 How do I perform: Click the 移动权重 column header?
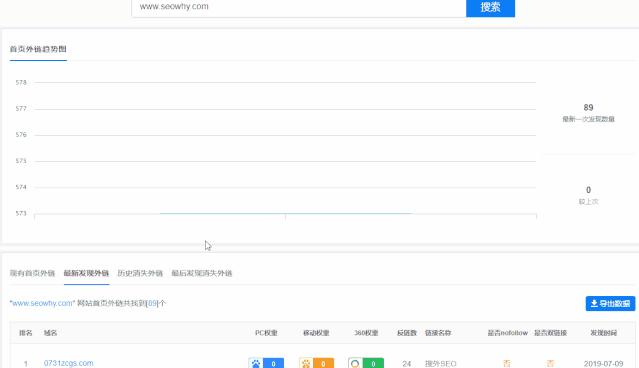point(316,333)
